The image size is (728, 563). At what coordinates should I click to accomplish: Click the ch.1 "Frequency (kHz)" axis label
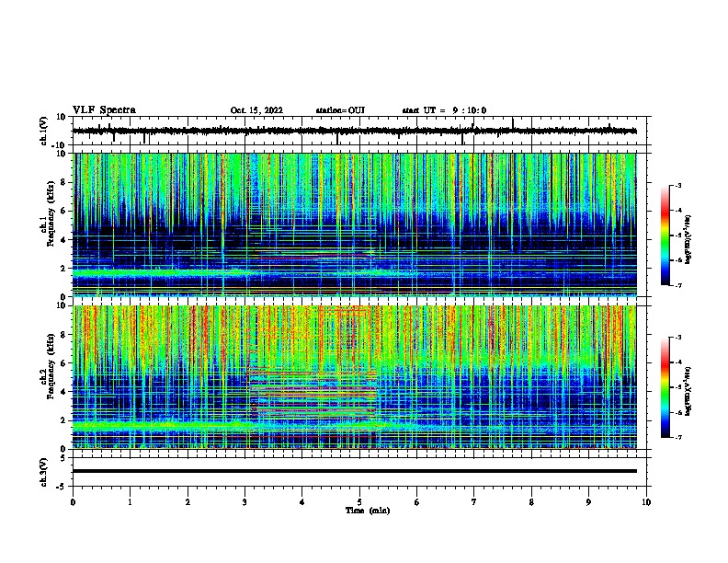(51, 214)
